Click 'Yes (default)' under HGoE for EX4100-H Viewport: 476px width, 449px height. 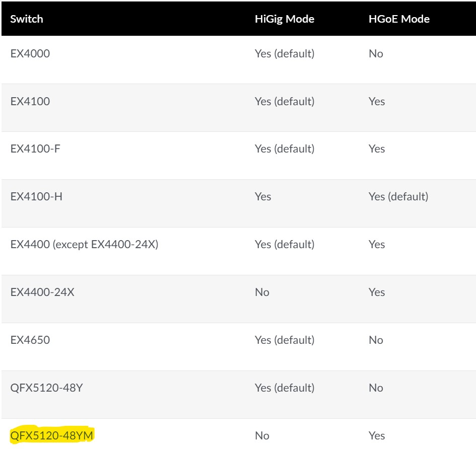[397, 196]
